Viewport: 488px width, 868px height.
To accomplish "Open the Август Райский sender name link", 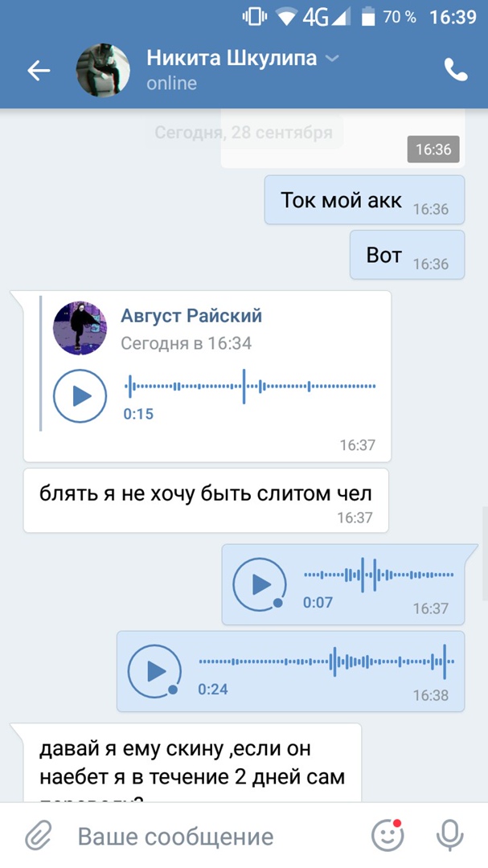I will coord(191,316).
